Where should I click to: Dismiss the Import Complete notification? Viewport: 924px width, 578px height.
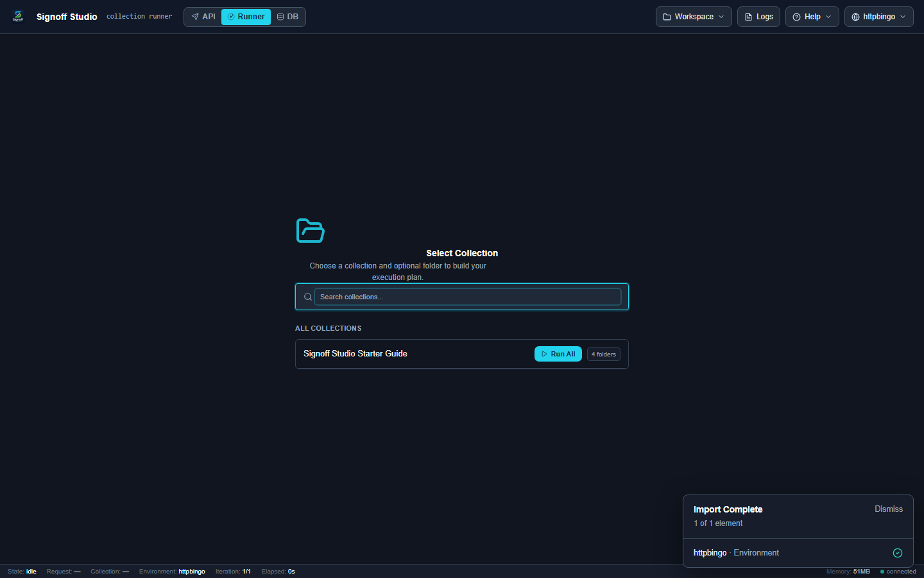coord(889,509)
